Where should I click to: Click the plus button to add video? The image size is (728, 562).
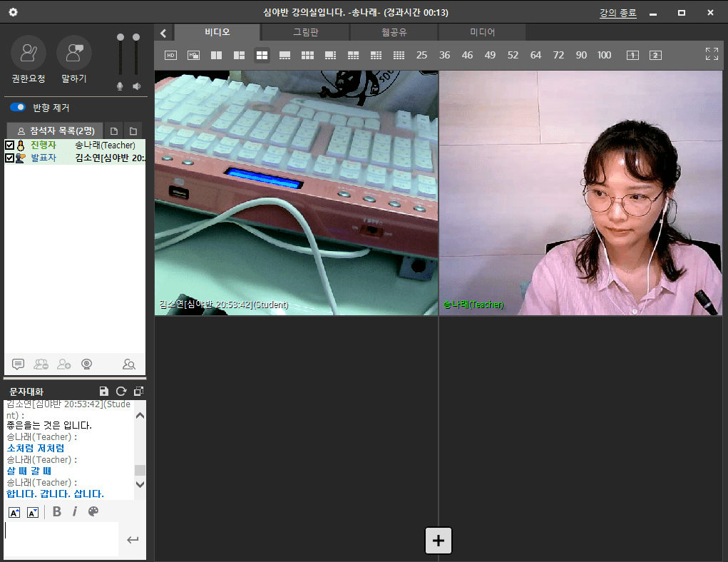438,541
